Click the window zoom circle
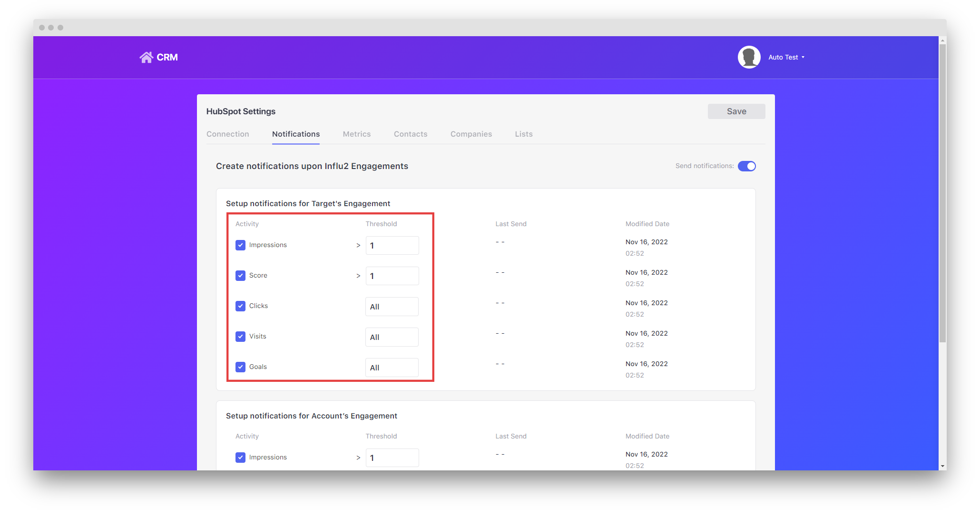The image size is (980, 518). click(60, 28)
